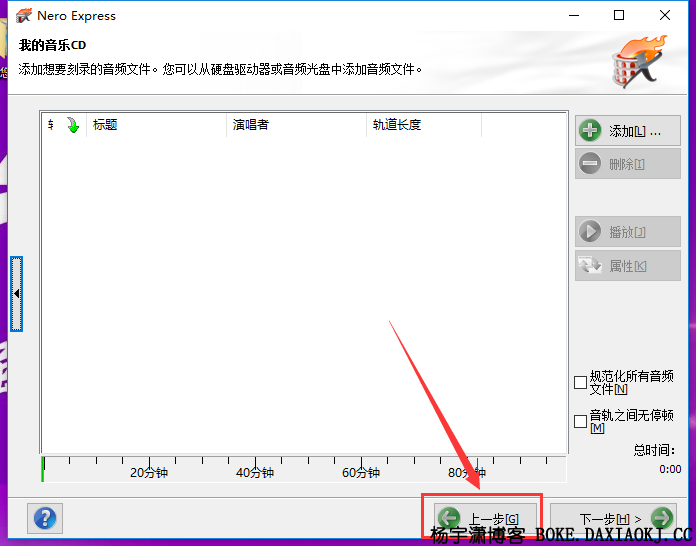Close the Nero Express window

pyautogui.click(x=664, y=16)
